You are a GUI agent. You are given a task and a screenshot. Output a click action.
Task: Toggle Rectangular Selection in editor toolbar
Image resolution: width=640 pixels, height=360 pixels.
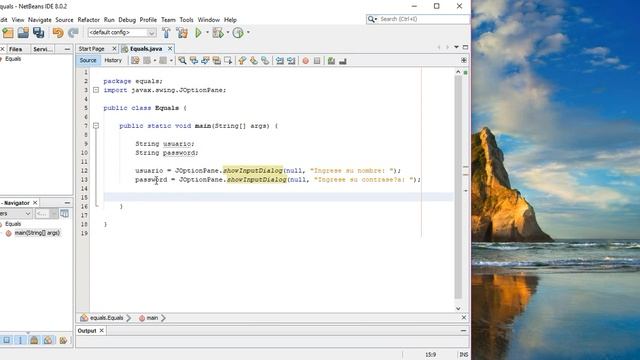228,61
